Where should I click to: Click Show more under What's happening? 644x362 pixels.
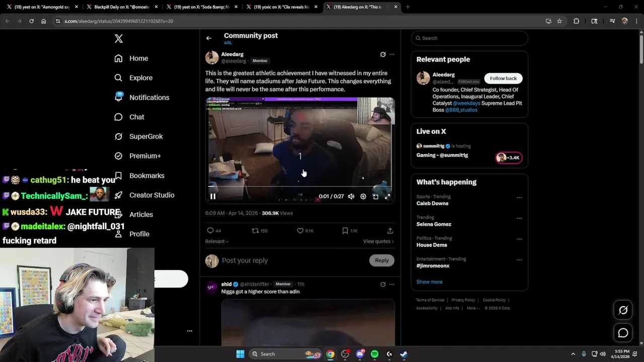coord(430,282)
